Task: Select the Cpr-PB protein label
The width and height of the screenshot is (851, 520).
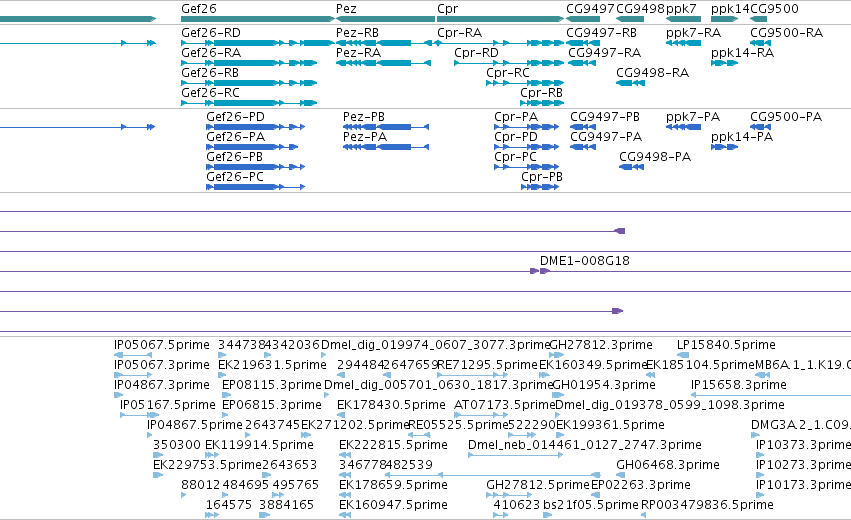Action: (x=542, y=177)
